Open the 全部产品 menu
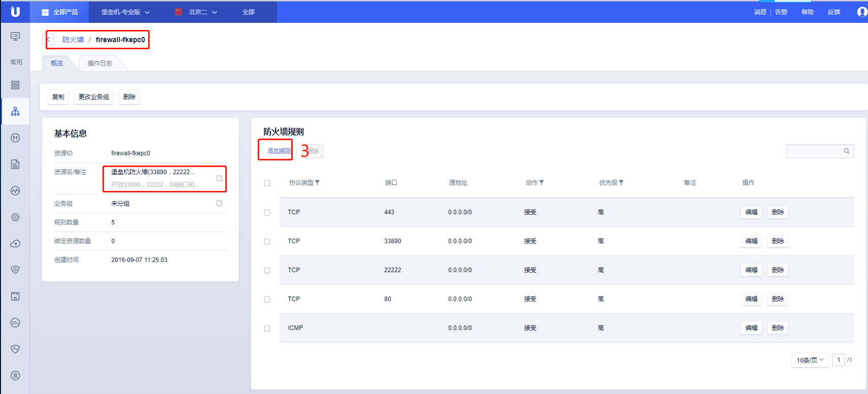The height and width of the screenshot is (394, 868). (x=60, y=12)
